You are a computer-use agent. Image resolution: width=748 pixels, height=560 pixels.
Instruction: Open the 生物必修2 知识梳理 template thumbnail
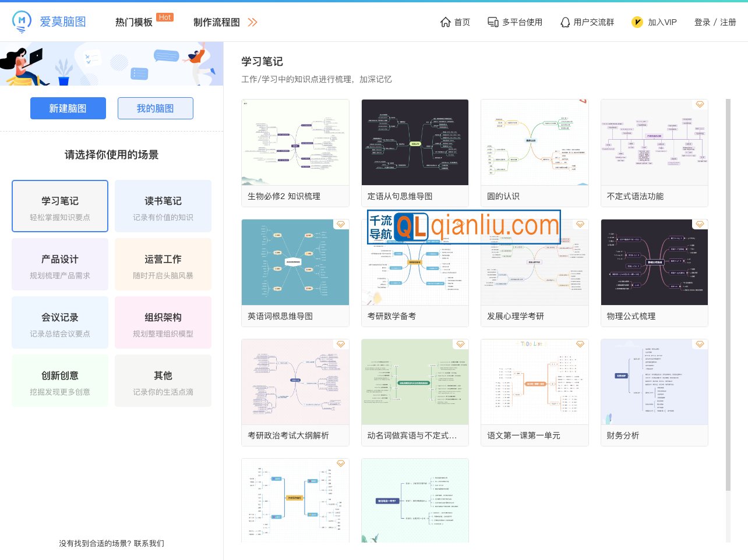click(295, 142)
